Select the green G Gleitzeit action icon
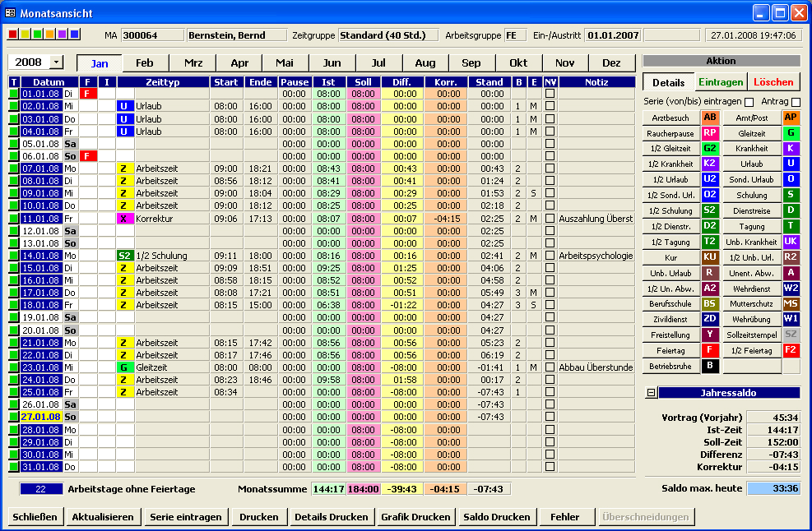Screen dimensions: 812x531 (x=791, y=133)
